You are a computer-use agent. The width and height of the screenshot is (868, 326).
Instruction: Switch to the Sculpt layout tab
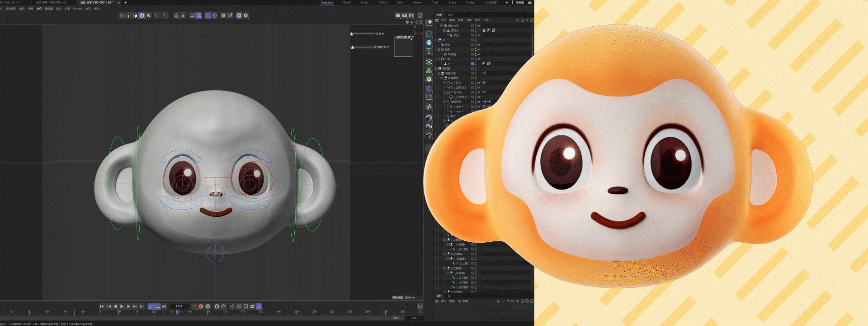coord(364,3)
